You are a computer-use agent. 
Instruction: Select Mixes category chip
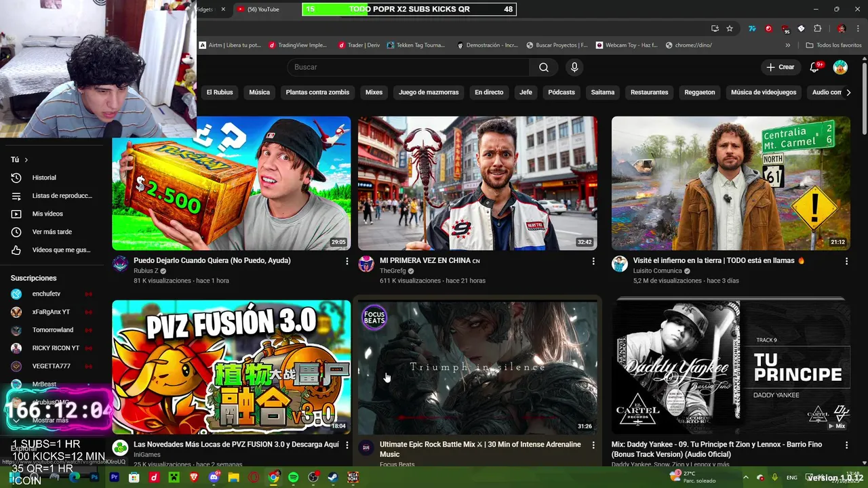[374, 92]
